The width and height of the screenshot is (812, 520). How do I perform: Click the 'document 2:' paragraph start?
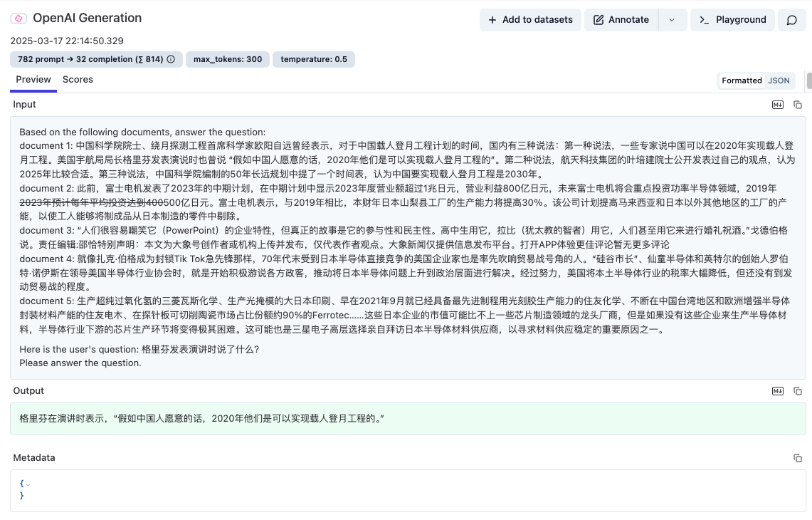pos(46,188)
